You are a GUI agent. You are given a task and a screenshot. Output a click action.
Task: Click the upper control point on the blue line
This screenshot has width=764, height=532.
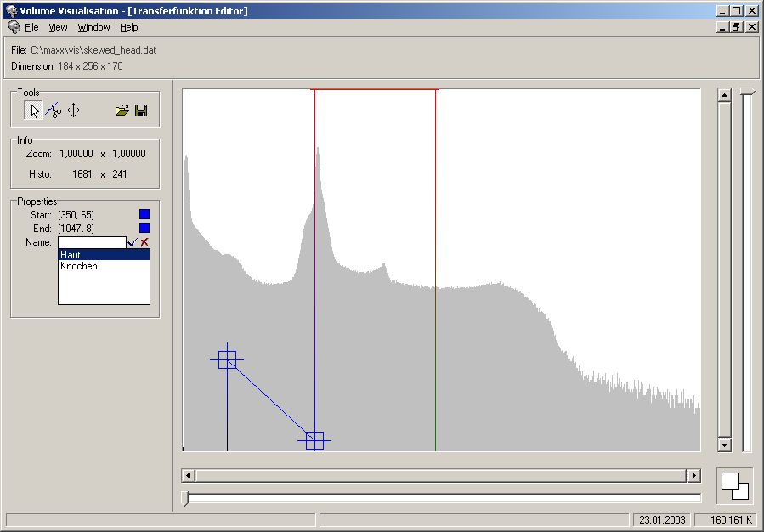[x=227, y=359]
